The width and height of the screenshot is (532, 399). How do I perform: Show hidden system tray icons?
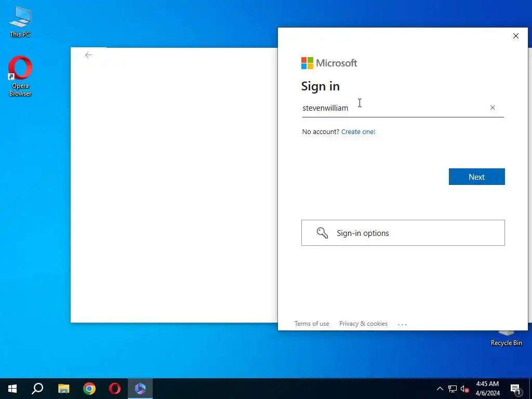440,389
